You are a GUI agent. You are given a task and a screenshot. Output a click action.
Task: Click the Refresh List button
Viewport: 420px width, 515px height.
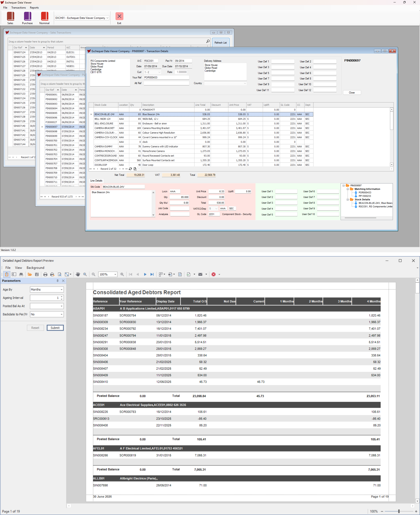pyautogui.click(x=221, y=43)
